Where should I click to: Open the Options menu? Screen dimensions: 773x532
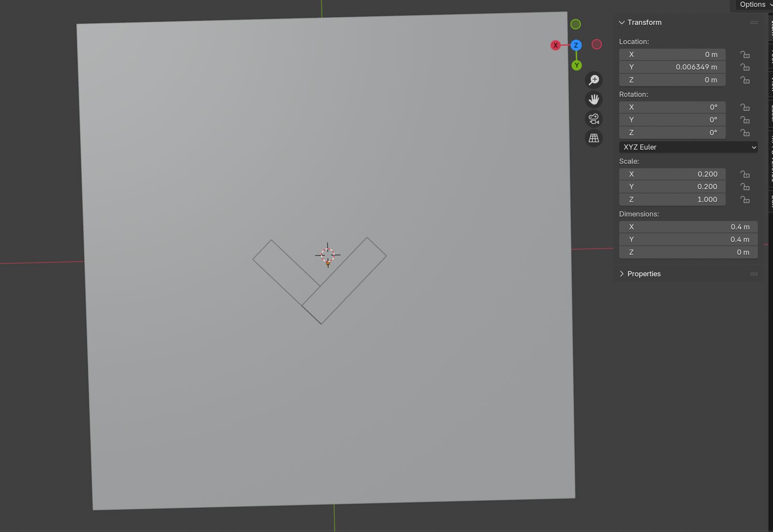[x=753, y=5]
